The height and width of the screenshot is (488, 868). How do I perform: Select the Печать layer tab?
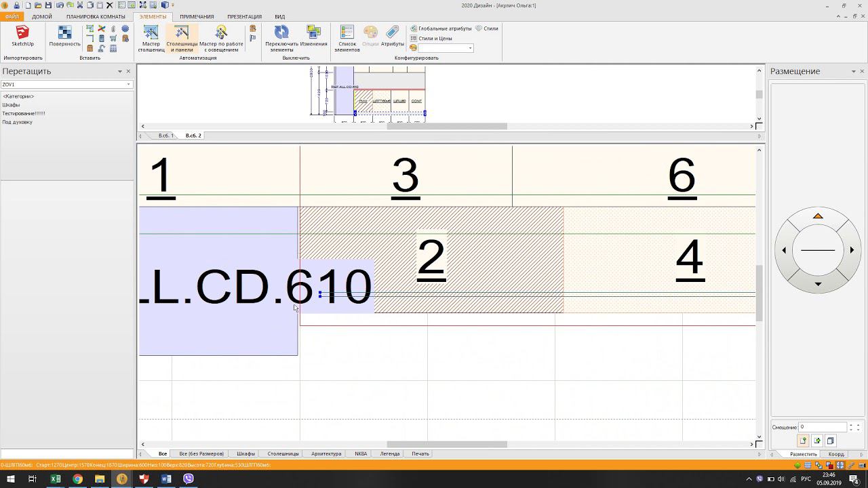[420, 453]
